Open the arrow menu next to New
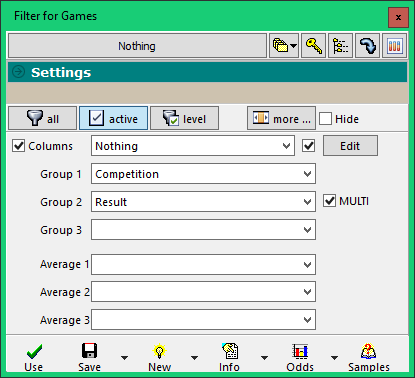The width and height of the screenshot is (415, 378). tap(194, 358)
